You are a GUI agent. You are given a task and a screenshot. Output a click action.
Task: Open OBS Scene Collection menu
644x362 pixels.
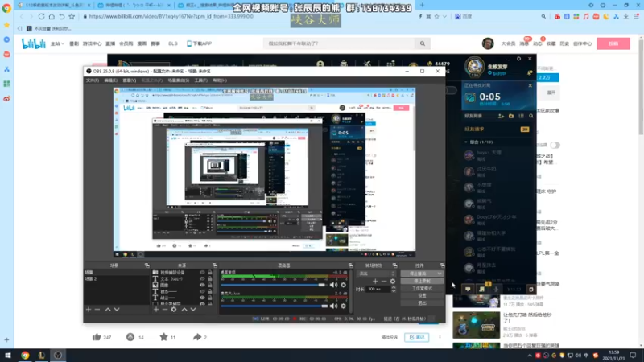pyautogui.click(x=178, y=80)
